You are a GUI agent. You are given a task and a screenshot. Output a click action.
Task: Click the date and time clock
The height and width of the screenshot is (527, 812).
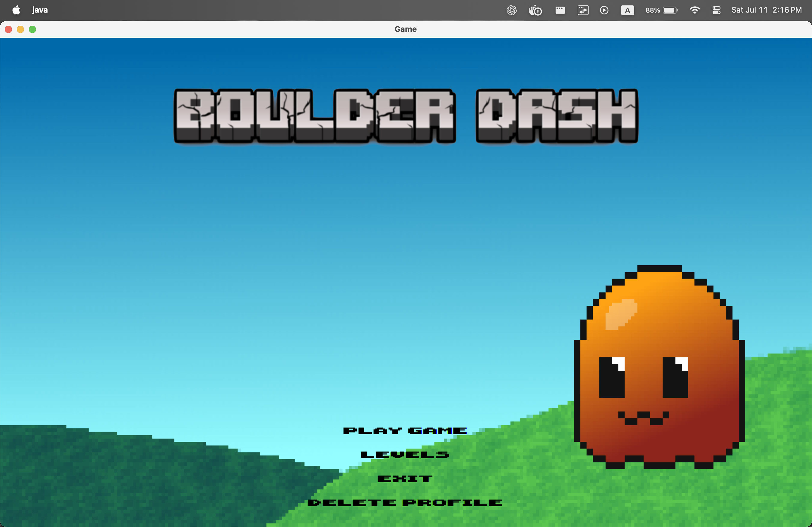(x=766, y=10)
